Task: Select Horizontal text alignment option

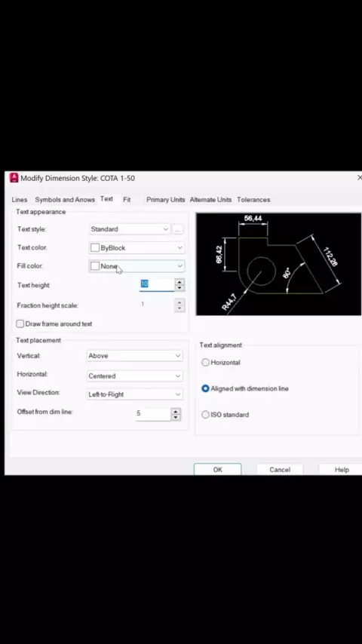Action: pos(205,362)
